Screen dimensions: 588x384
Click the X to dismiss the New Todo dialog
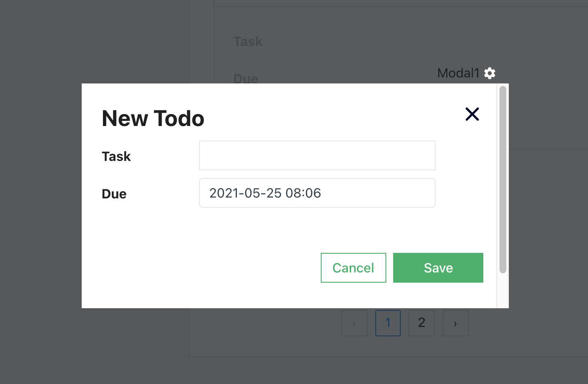point(472,114)
